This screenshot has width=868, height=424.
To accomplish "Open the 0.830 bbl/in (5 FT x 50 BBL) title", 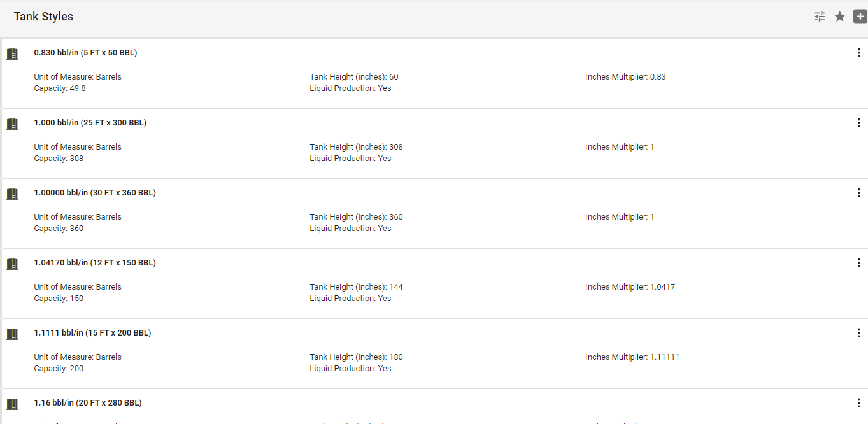I will [85, 53].
